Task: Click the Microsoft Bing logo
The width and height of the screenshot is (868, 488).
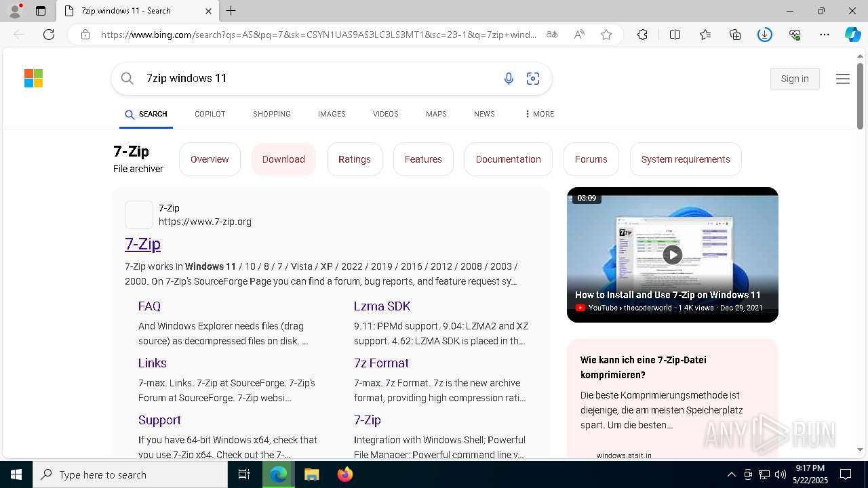Action: [x=33, y=79]
